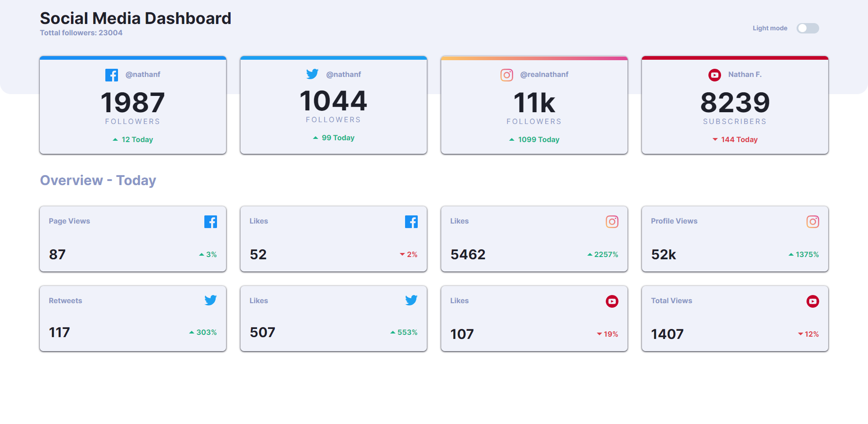The image size is (868, 424).
Task: Click the Light mode label text
Action: click(769, 28)
